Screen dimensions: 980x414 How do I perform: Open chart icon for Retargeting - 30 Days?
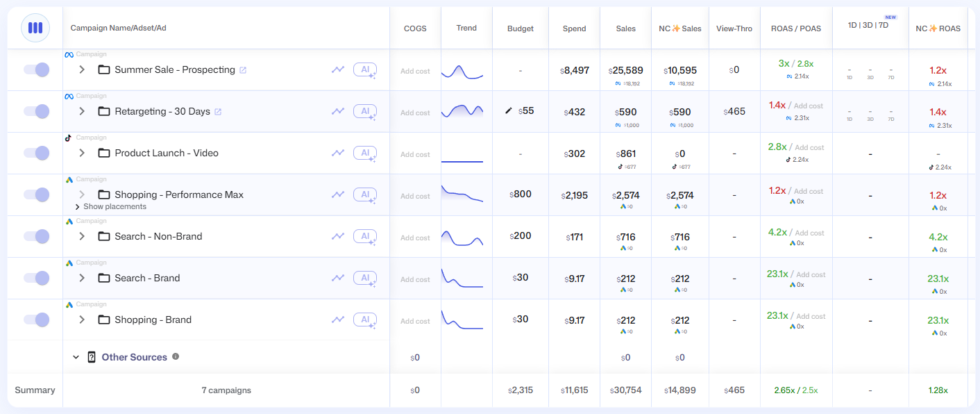coord(338,111)
